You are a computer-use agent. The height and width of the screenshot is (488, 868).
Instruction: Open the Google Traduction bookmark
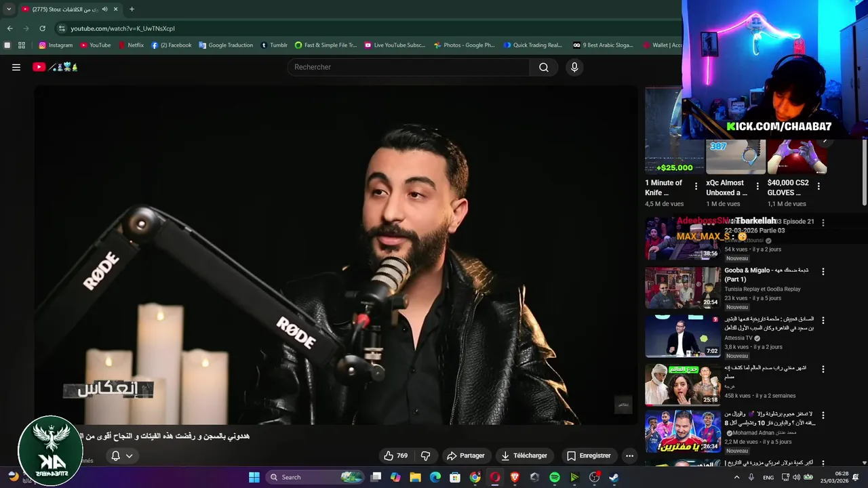tap(226, 45)
